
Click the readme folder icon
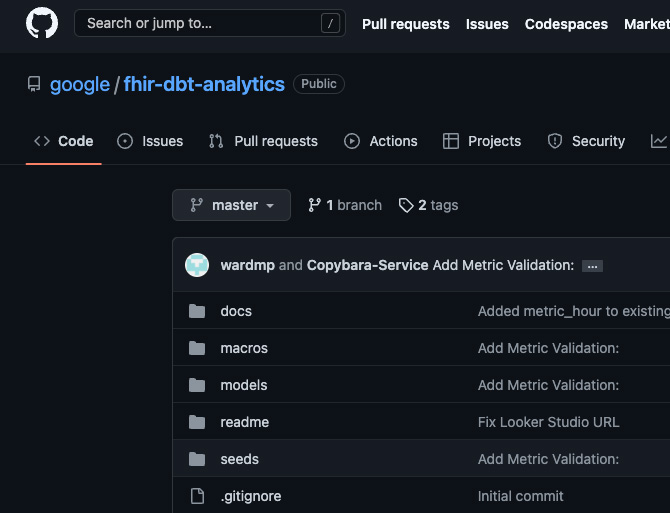pyautogui.click(x=197, y=422)
